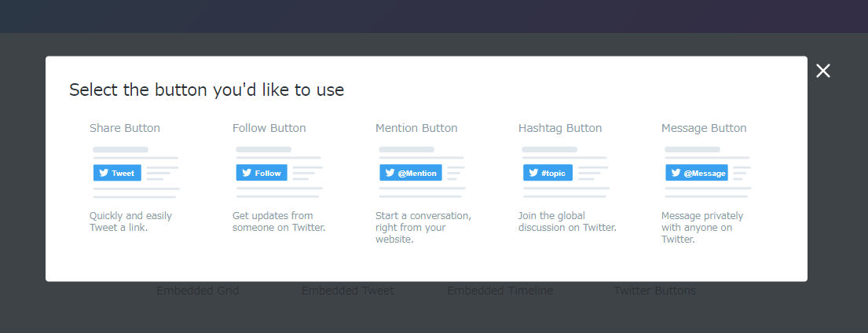Click the @Message button preview

697,173
